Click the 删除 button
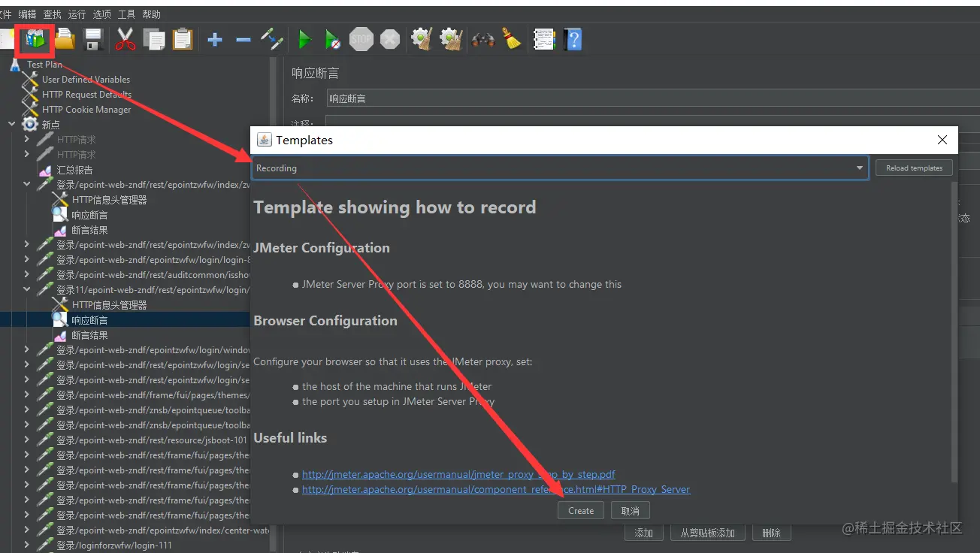Image resolution: width=980 pixels, height=553 pixels. 771,533
